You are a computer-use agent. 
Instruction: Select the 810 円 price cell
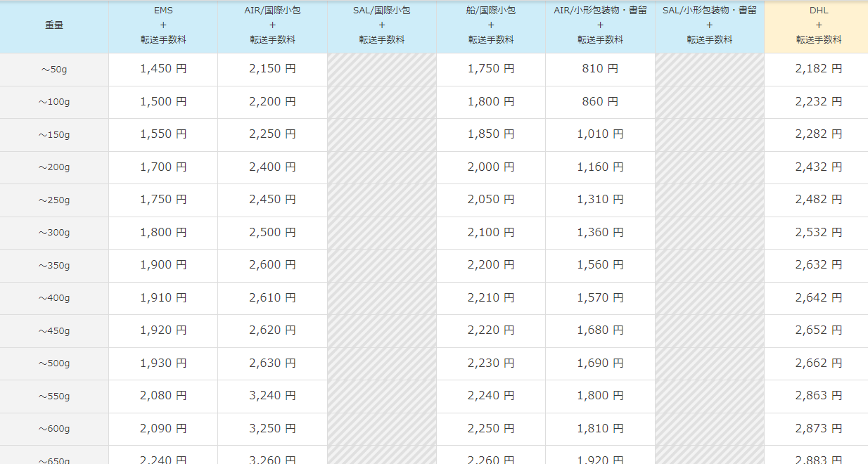pos(600,69)
